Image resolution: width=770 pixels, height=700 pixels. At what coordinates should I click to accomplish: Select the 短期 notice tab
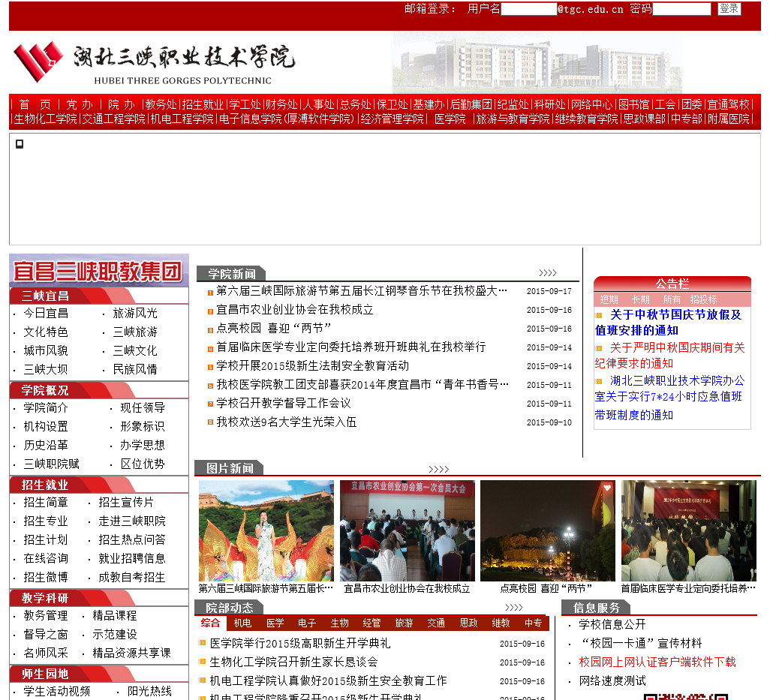609,299
